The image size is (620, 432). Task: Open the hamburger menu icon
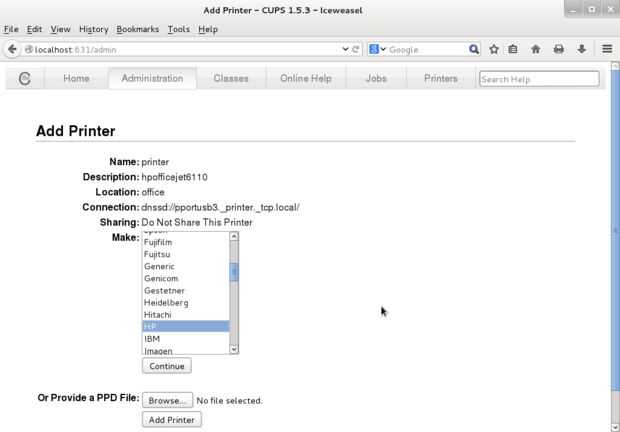tap(607, 49)
